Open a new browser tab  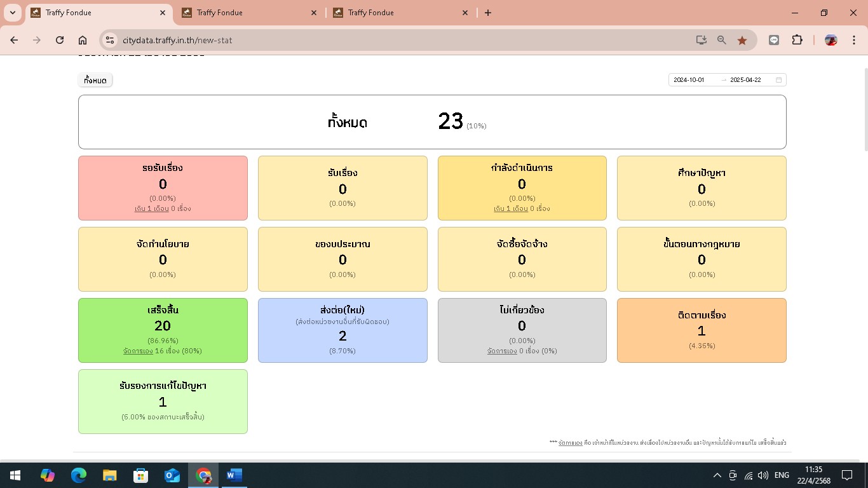(x=488, y=13)
